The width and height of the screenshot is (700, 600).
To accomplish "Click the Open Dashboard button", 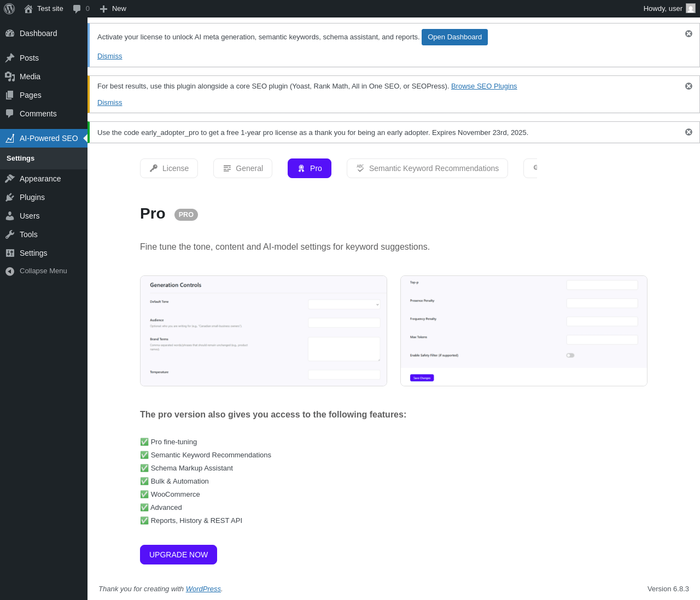I will pos(454,37).
